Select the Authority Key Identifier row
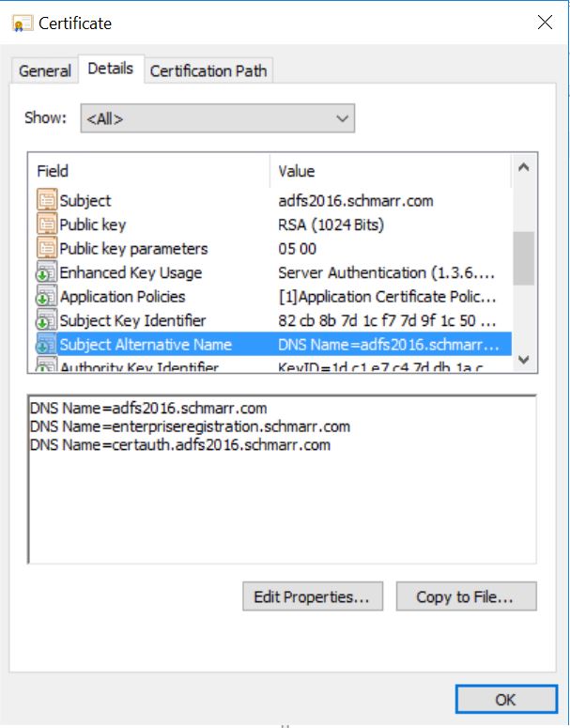 (270, 366)
